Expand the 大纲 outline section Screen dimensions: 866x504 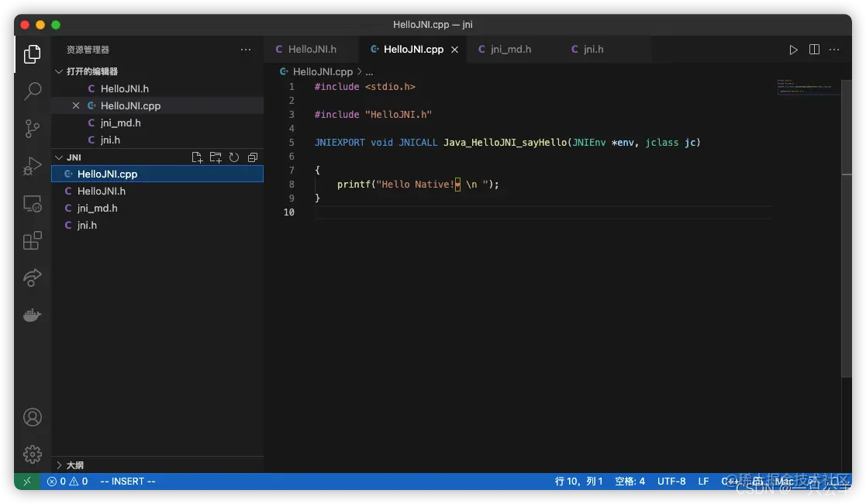[59, 465]
